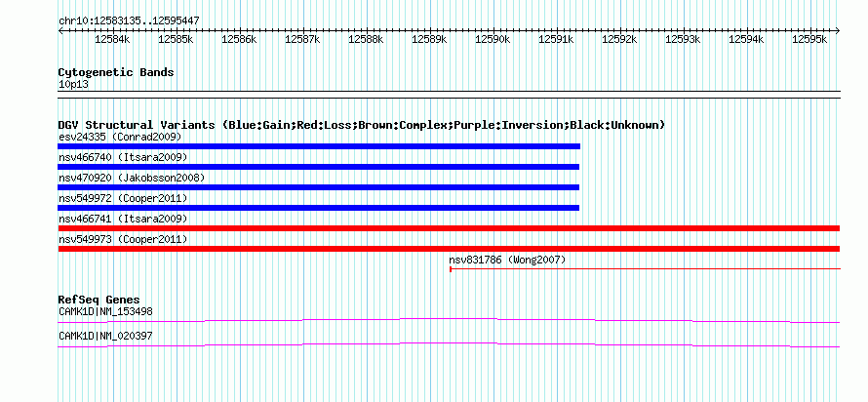Click the CAMK1D|NM_020397 gene label
Screen dimensions: 868x402
point(105,336)
